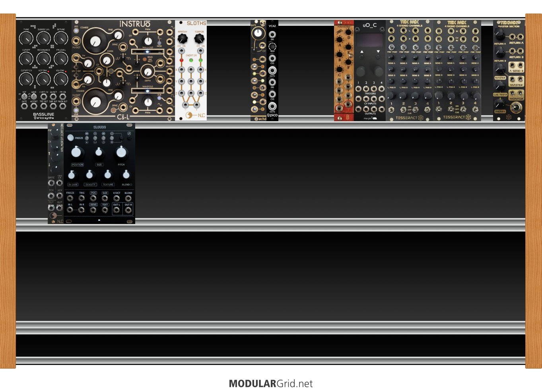Click the Bassline RESONANCE knob
The height and width of the screenshot is (392, 542).
coord(44,59)
